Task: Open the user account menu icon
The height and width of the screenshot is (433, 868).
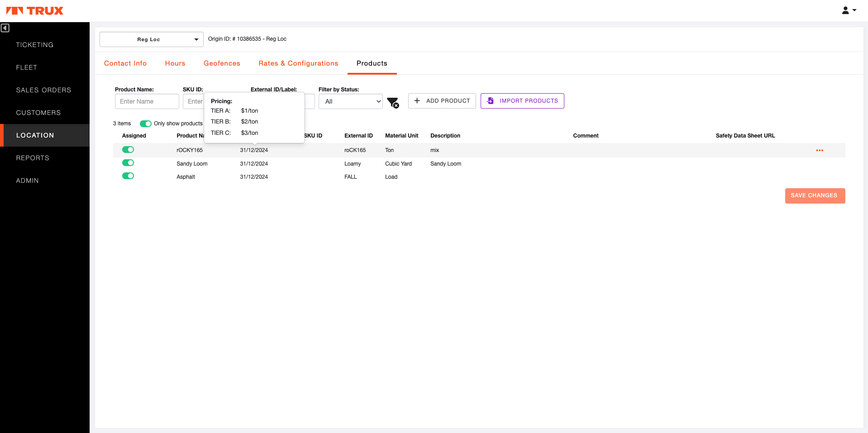Action: point(849,10)
